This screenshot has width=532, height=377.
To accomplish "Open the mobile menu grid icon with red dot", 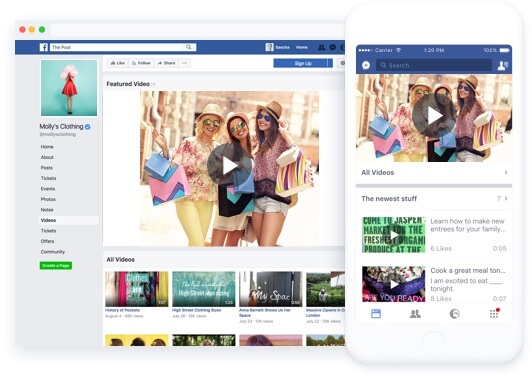I will coord(494,313).
